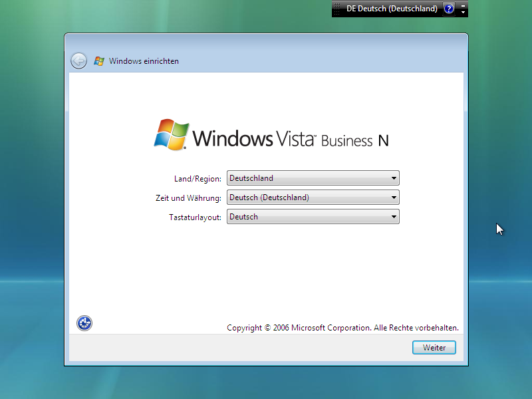
Task: Click the Microsoft copyright notice text
Action: [x=342, y=328]
